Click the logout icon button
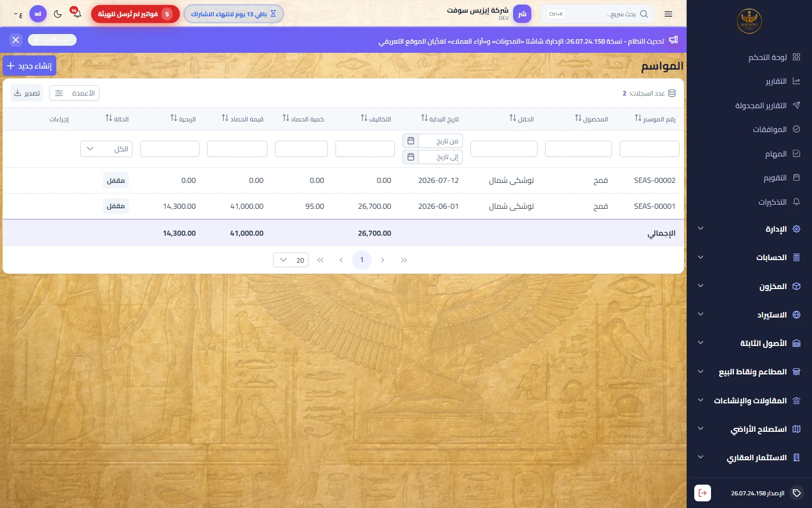 702,493
